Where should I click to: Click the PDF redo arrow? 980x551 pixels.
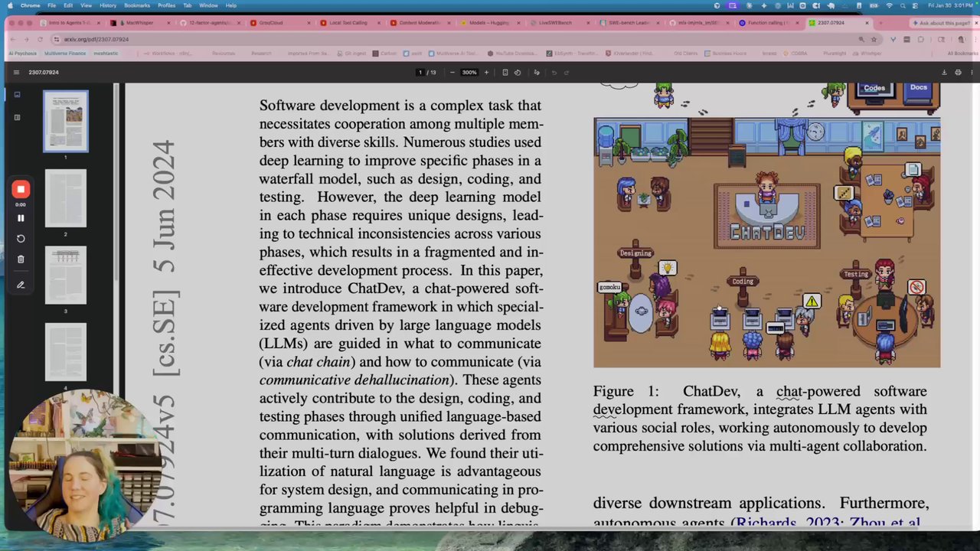[x=567, y=72]
